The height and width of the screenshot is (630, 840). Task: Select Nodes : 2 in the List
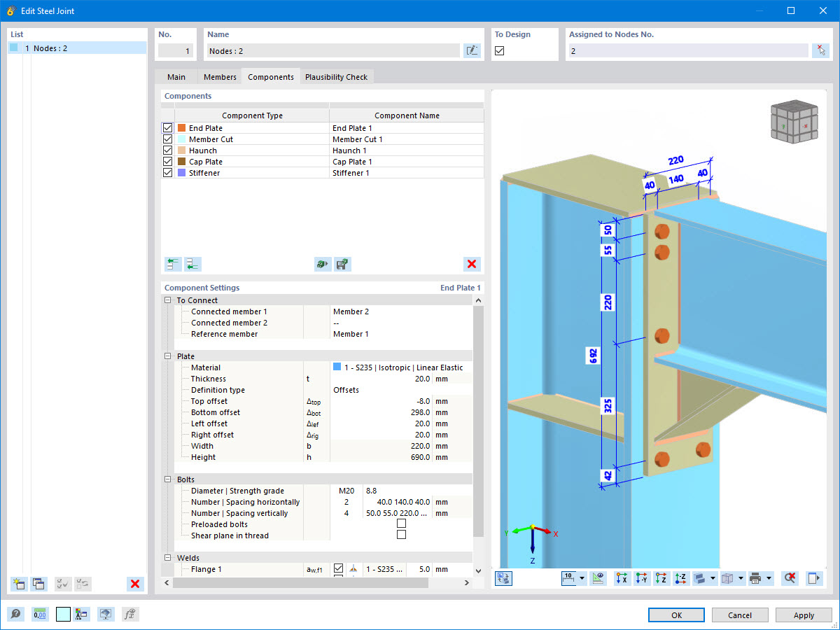click(77, 48)
